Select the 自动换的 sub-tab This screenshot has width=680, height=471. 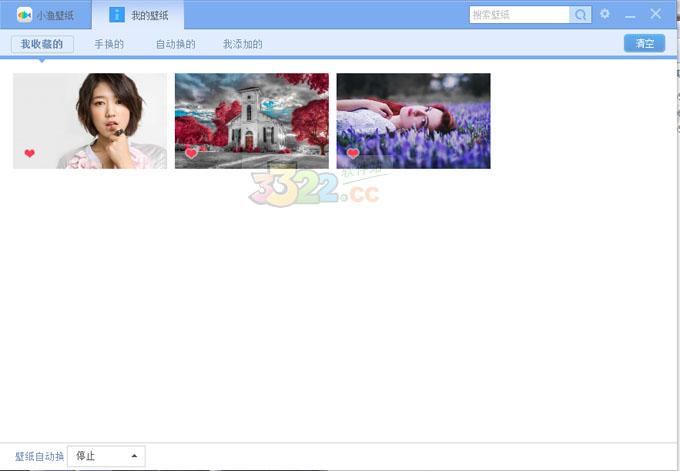[176, 44]
